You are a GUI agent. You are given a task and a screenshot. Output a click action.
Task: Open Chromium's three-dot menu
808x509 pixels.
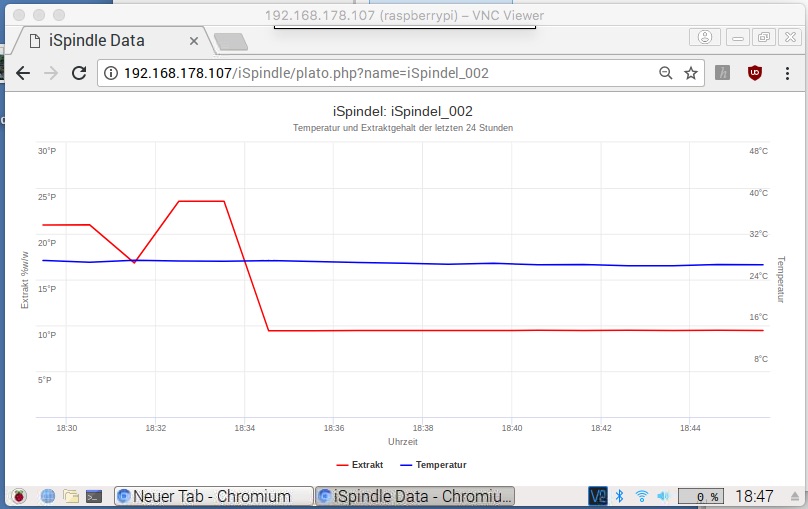point(788,73)
